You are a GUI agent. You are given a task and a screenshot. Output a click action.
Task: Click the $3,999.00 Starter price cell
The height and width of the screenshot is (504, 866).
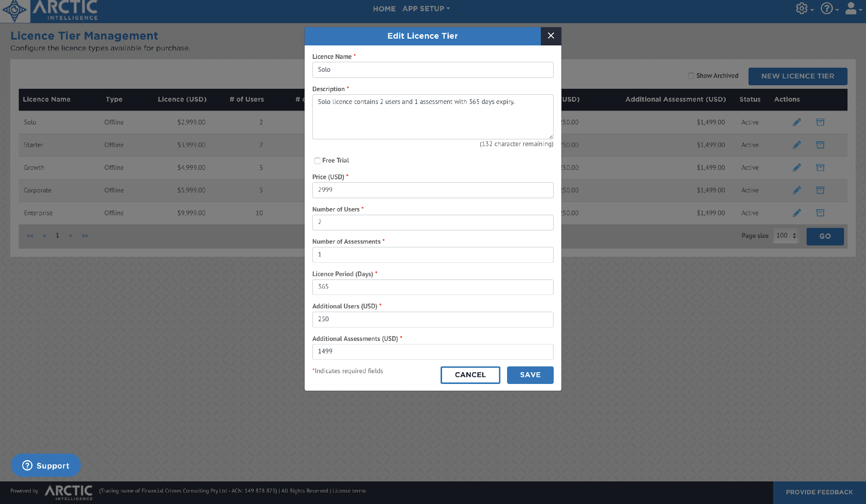point(191,145)
